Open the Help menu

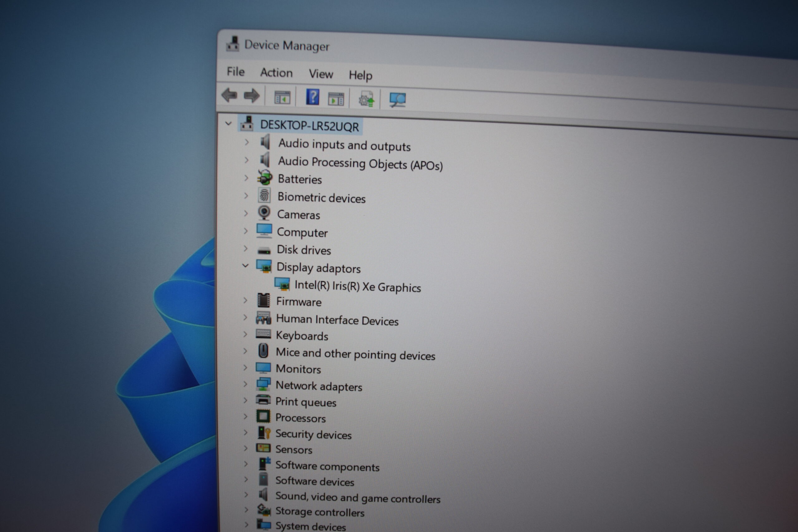pos(360,75)
